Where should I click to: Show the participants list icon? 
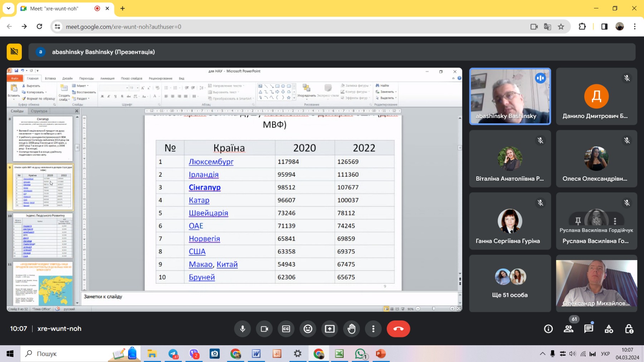point(568,329)
